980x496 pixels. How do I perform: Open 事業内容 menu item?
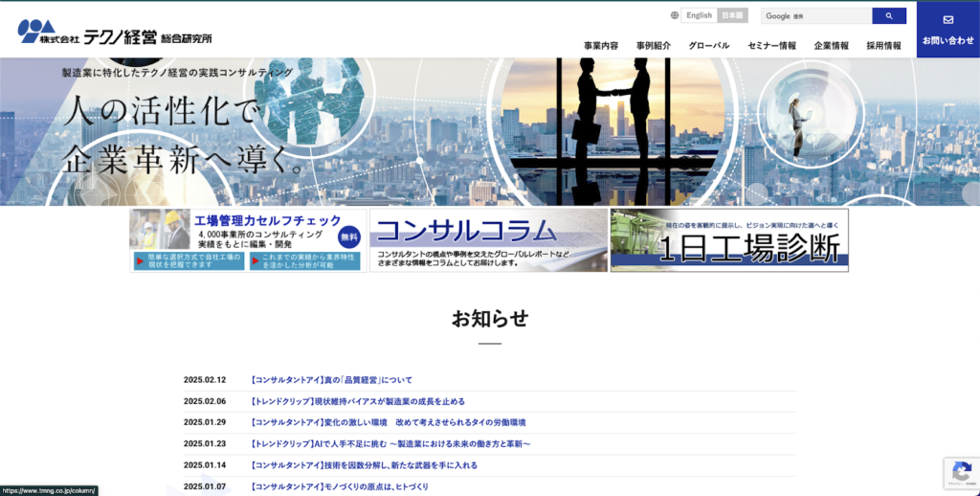(x=601, y=45)
